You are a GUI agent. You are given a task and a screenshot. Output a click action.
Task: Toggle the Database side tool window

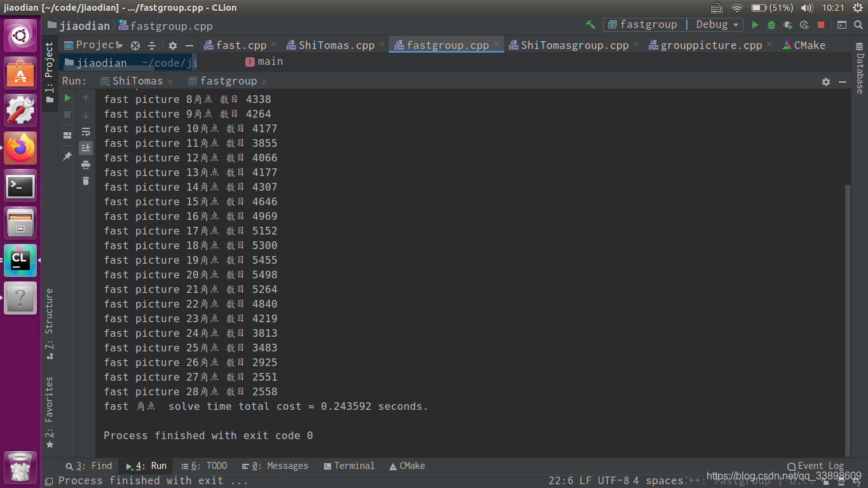(860, 69)
